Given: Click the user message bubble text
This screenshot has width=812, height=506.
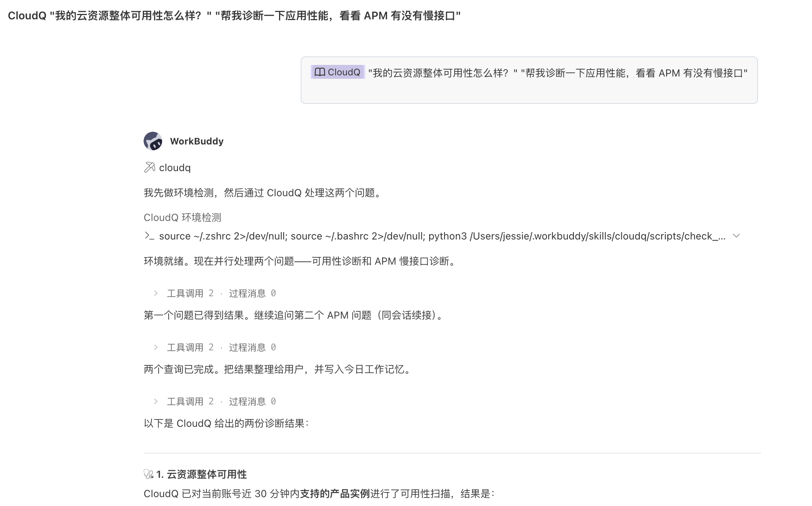Looking at the screenshot, I should [558, 73].
